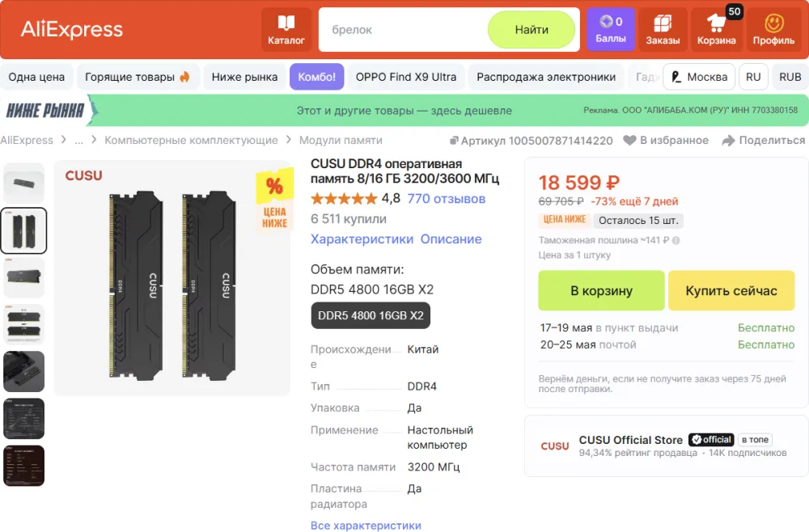
Task: Copy Артикул 1005007871414220 number
Action: [532, 141]
